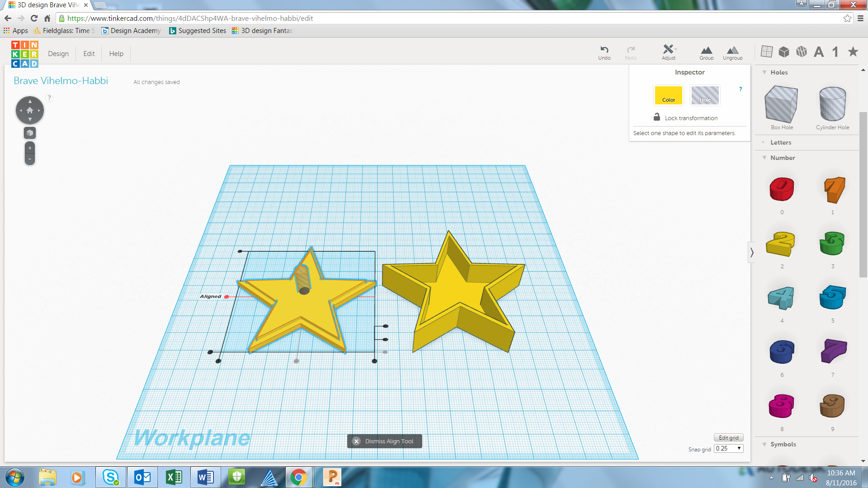The height and width of the screenshot is (488, 868).
Task: Open the Edit menu
Action: tap(89, 53)
